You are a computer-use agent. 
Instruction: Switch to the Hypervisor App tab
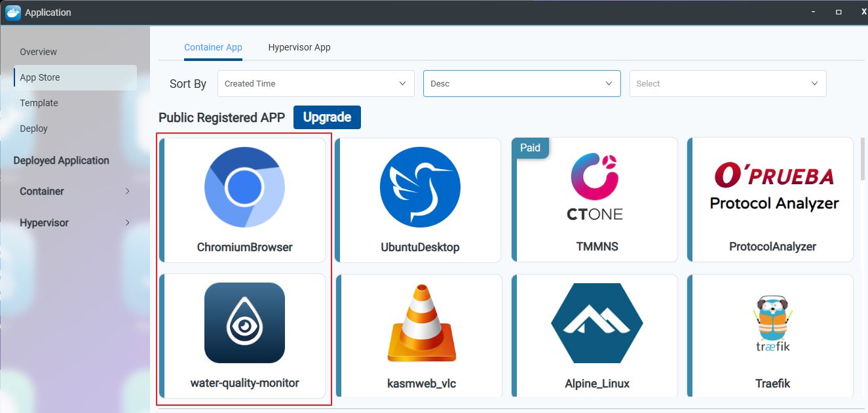click(299, 47)
